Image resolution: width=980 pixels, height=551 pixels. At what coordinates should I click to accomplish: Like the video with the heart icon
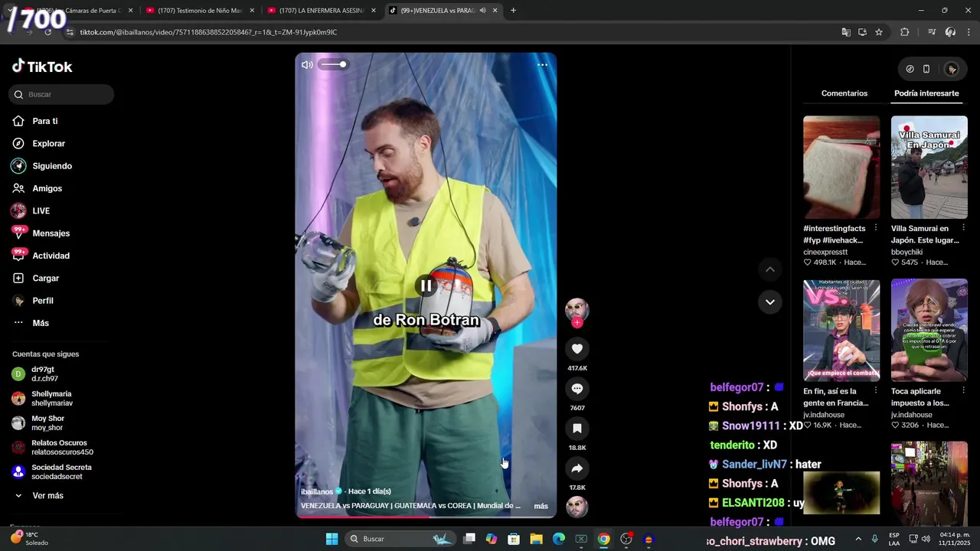tap(577, 349)
